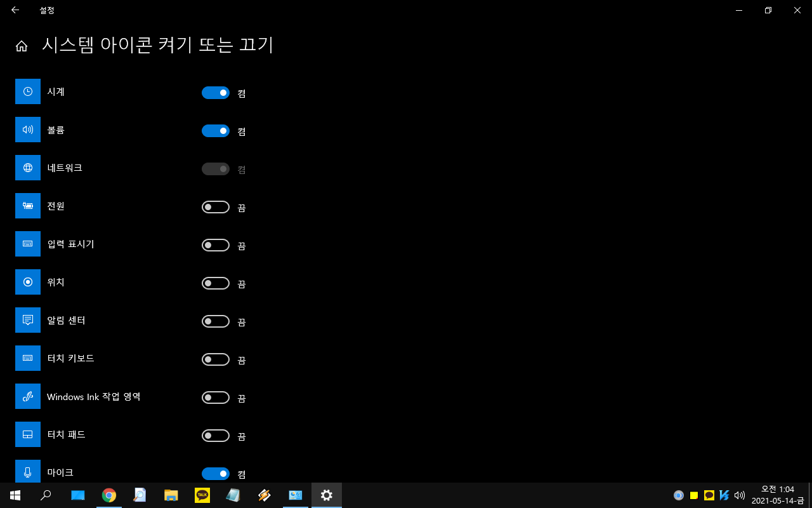The width and height of the screenshot is (812, 508).
Task: Open taskbar search magnifier
Action: (x=46, y=495)
